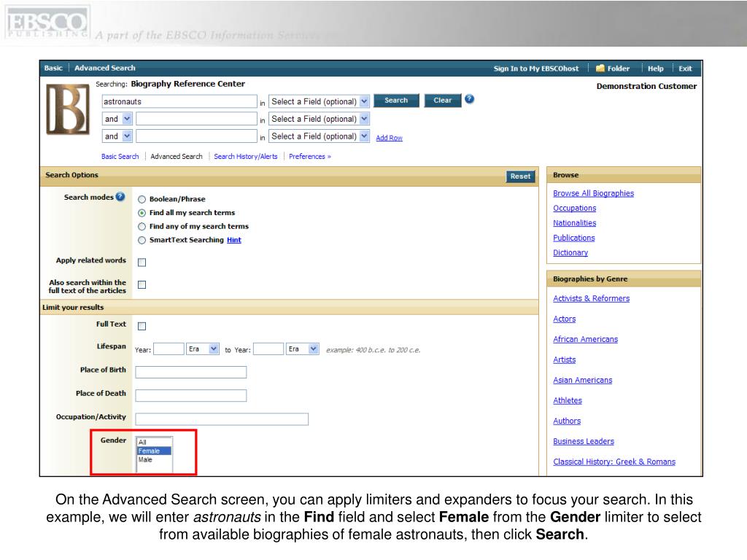
Task: Open Advanced Search in top bar
Action: (x=105, y=68)
